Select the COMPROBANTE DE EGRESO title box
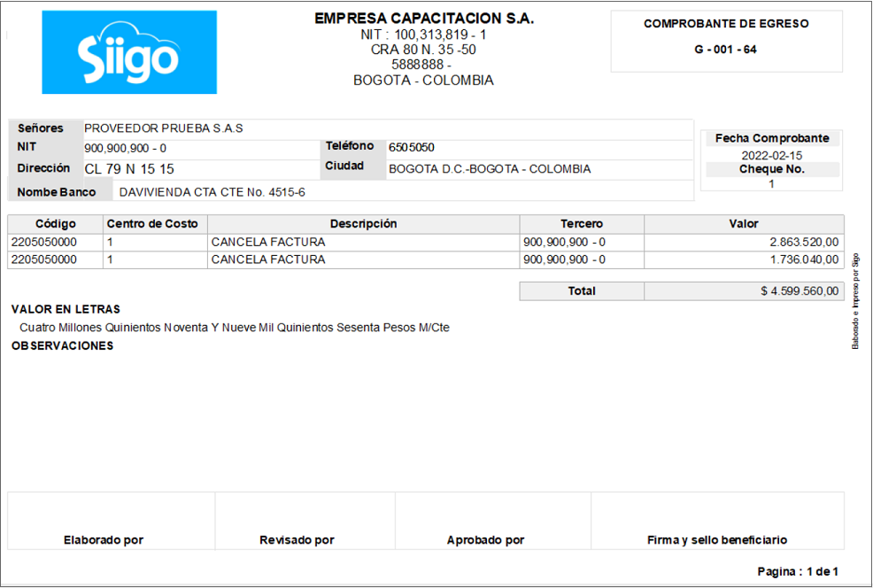The width and height of the screenshot is (873, 588). click(726, 42)
